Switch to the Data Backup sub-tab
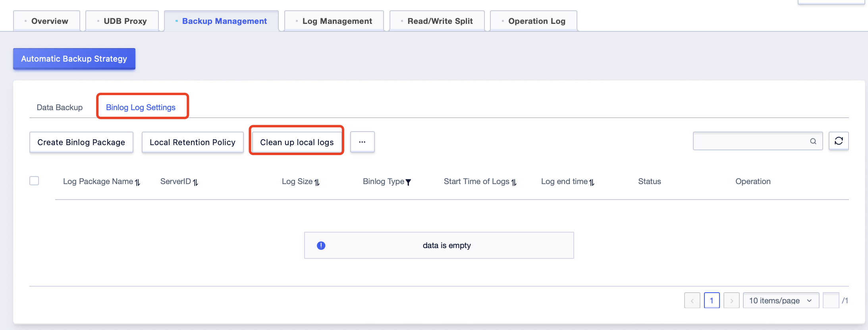The width and height of the screenshot is (868, 330). click(x=60, y=107)
